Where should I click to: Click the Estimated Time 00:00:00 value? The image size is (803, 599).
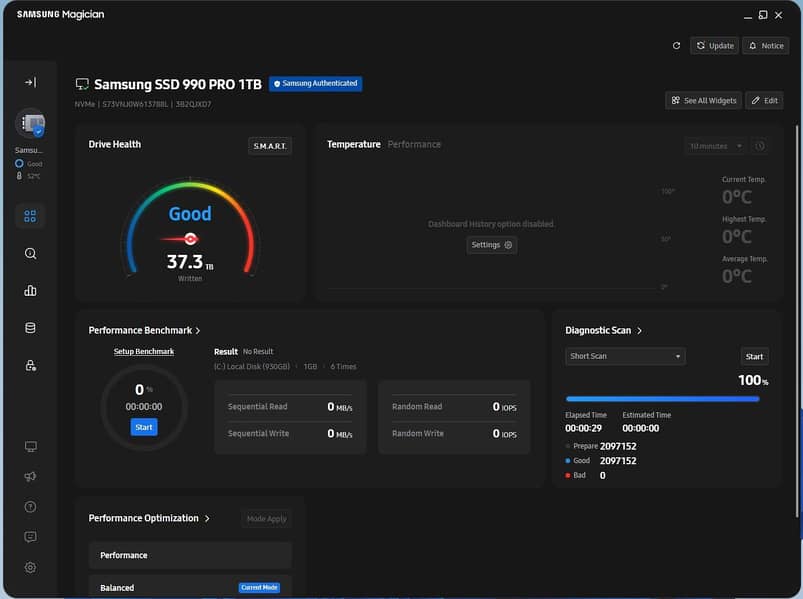(x=641, y=428)
